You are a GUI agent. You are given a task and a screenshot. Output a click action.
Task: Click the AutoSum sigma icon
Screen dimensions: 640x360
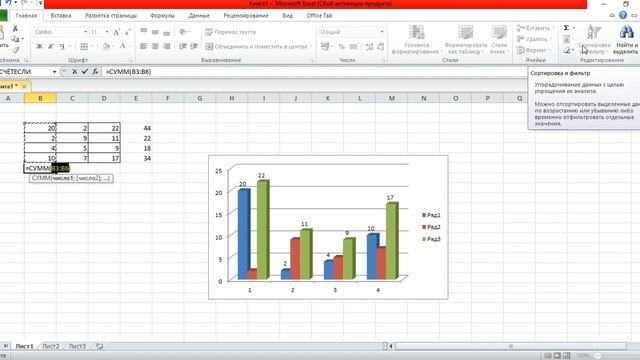tap(567, 28)
